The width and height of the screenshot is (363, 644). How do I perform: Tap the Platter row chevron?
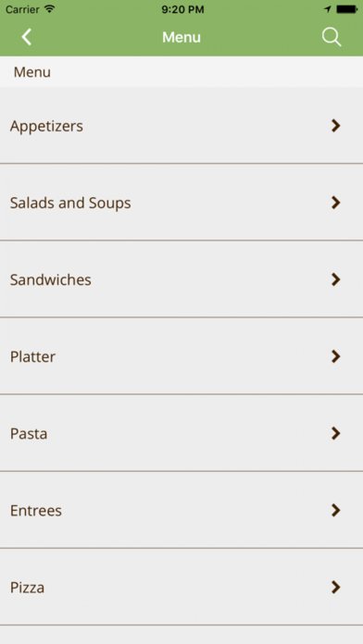tap(336, 356)
